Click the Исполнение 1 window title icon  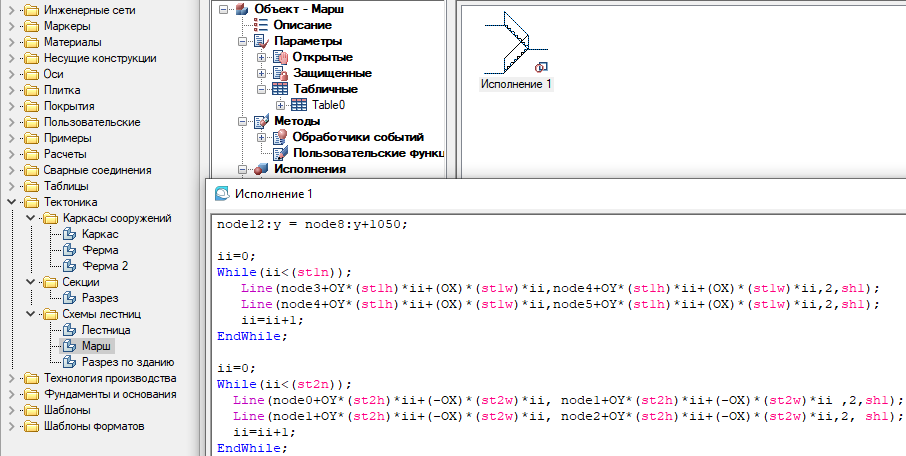click(222, 194)
